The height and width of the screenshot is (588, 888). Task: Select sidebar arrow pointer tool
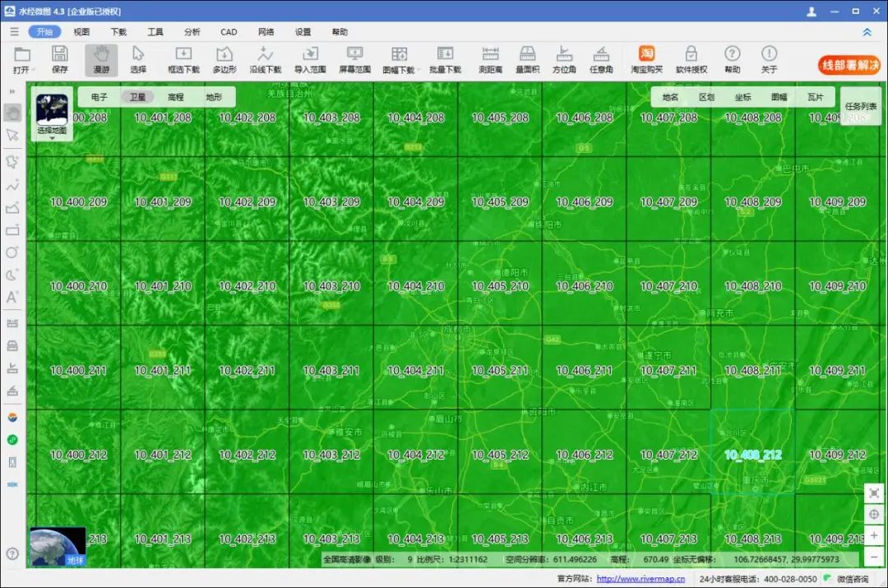tap(12, 135)
